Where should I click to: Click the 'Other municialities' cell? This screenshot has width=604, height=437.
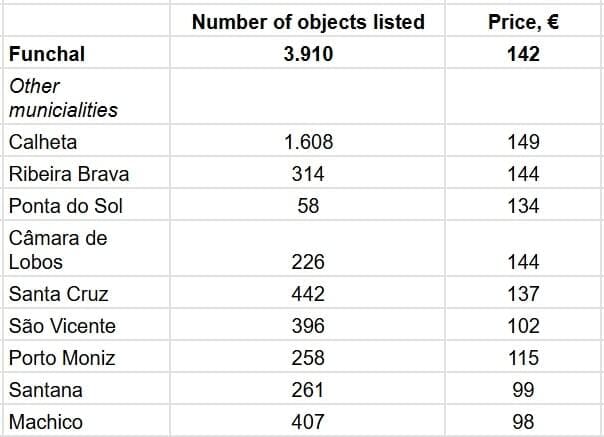point(64,98)
